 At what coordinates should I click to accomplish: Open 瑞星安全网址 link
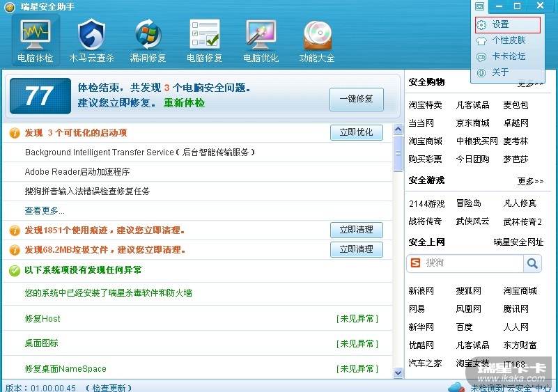[x=518, y=242]
